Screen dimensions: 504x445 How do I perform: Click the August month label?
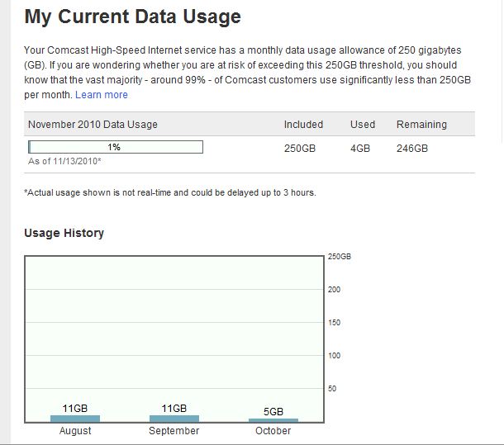(75, 431)
